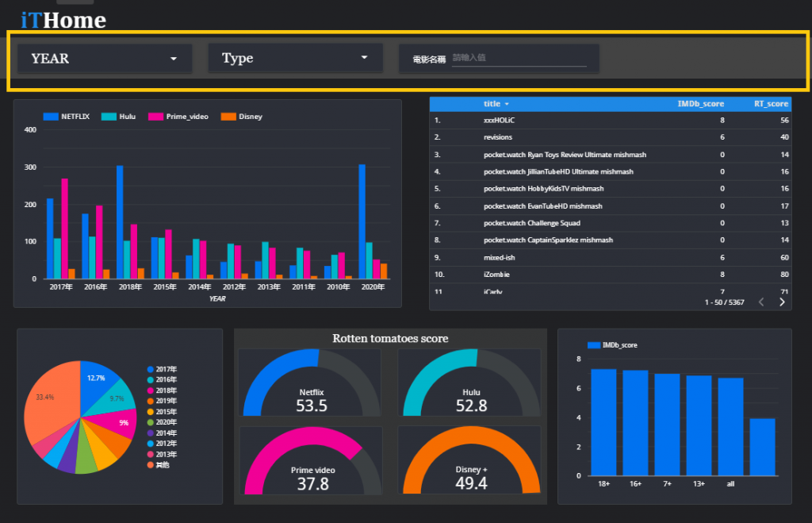Toggle Prime_video legend swatch
This screenshot has height=523, width=812.
[156, 117]
